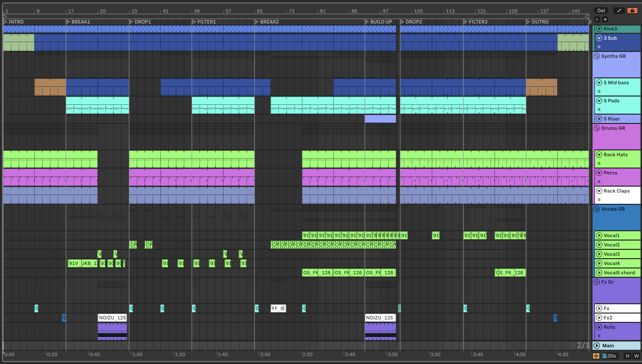Collapse the Synths GR group track
Image resolution: width=642 pixels, height=364 pixels.
click(x=597, y=56)
